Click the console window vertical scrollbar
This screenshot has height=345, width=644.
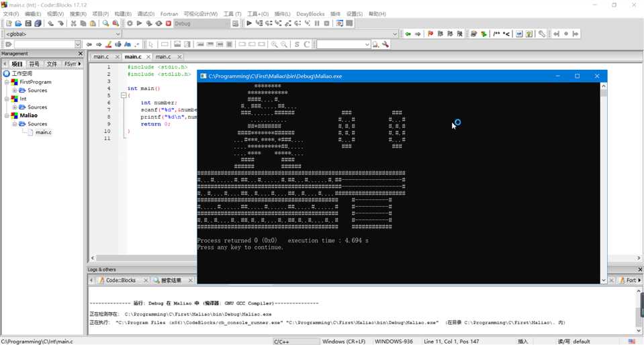pyautogui.click(x=603, y=183)
